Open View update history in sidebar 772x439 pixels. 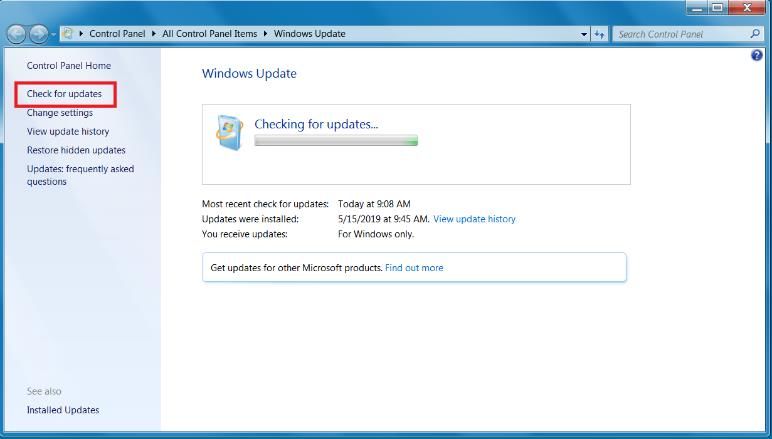pos(68,131)
